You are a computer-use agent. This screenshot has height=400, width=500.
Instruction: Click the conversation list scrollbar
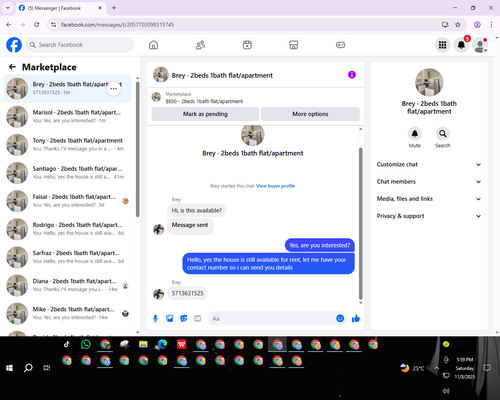[138, 149]
